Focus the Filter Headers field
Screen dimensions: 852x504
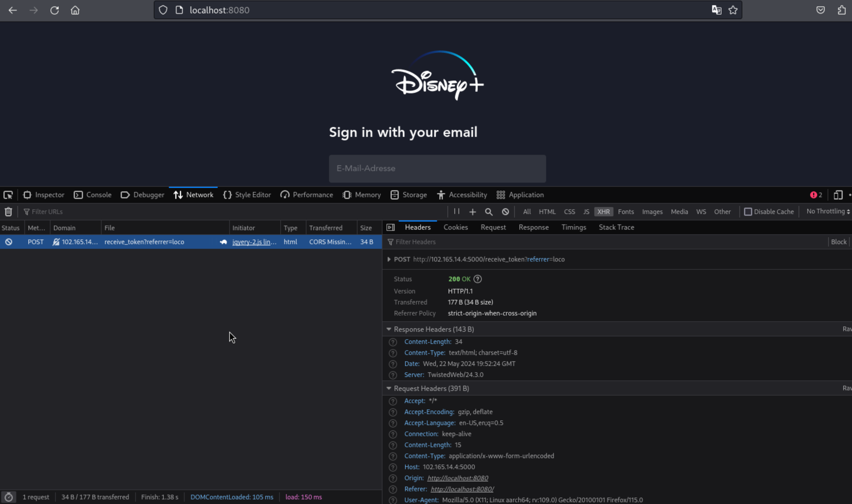tap(606, 242)
